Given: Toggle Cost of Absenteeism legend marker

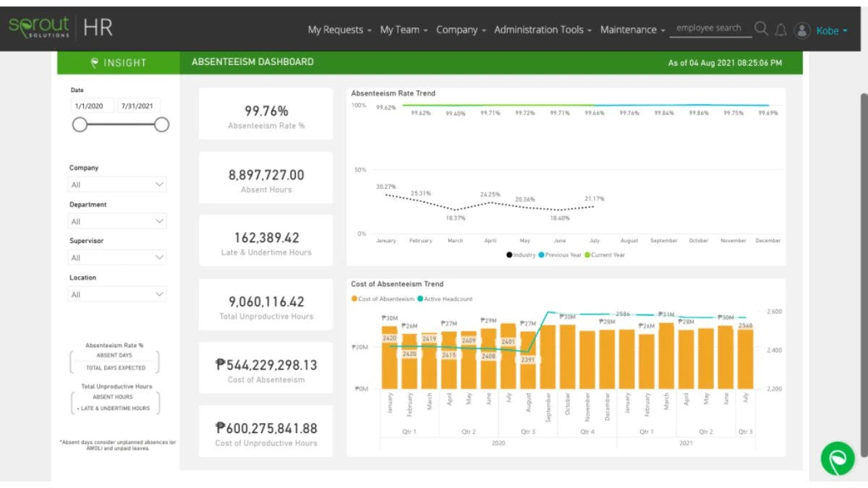Looking at the screenshot, I should coord(354,299).
